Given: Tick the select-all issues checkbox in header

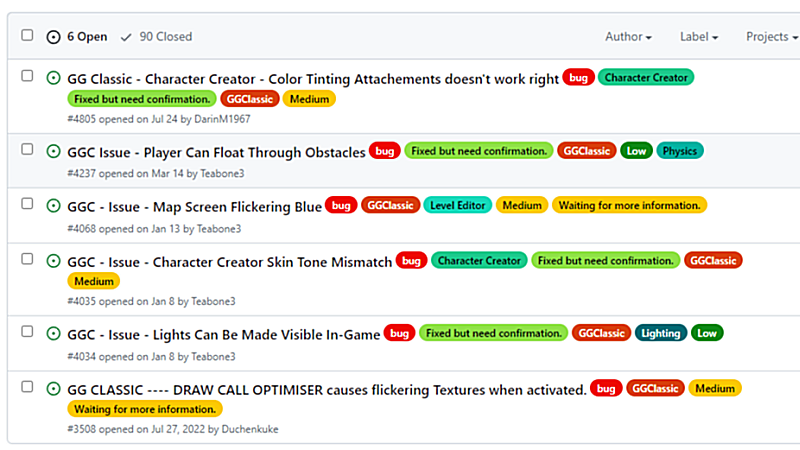Looking at the screenshot, I should pos(27,36).
